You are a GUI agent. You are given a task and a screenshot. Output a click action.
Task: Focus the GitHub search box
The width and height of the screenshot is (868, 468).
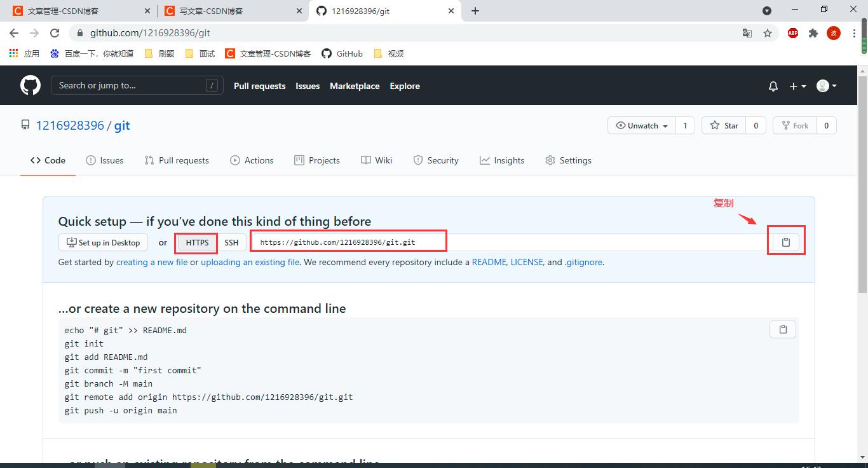[x=137, y=85]
